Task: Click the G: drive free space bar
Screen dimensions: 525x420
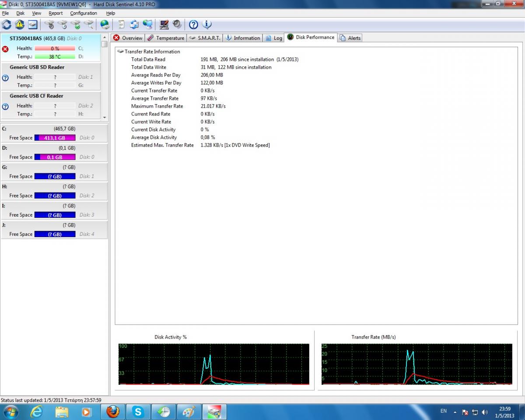Action: click(55, 176)
